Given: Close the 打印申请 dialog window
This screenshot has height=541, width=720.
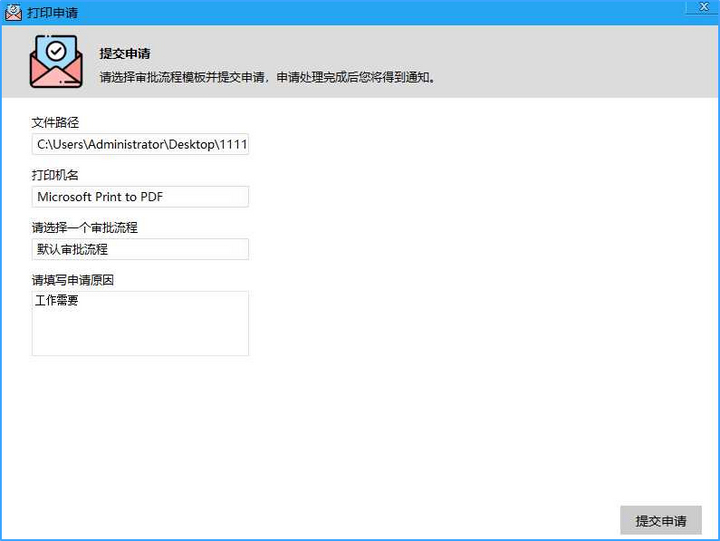Looking at the screenshot, I should 703,7.
